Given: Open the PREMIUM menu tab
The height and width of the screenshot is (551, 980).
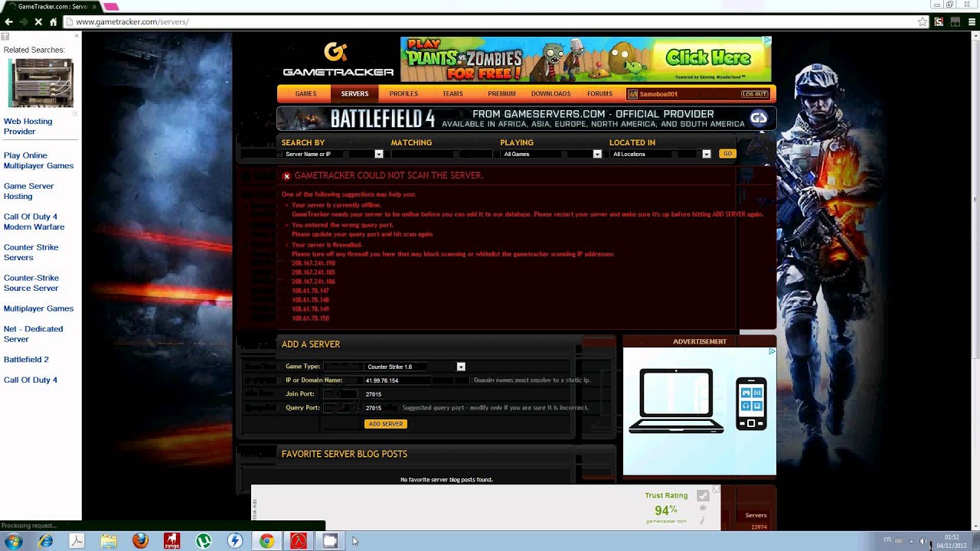Looking at the screenshot, I should coord(501,94).
